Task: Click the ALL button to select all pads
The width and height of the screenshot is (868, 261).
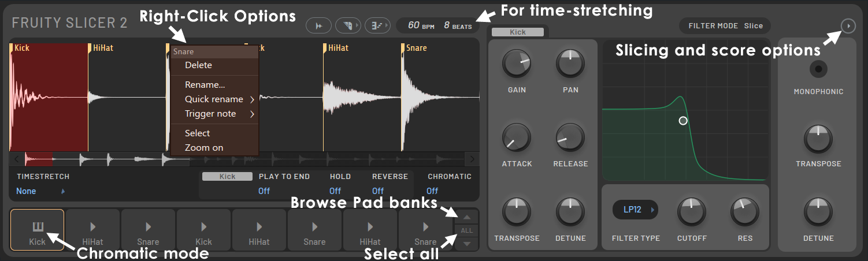Action: tap(467, 231)
